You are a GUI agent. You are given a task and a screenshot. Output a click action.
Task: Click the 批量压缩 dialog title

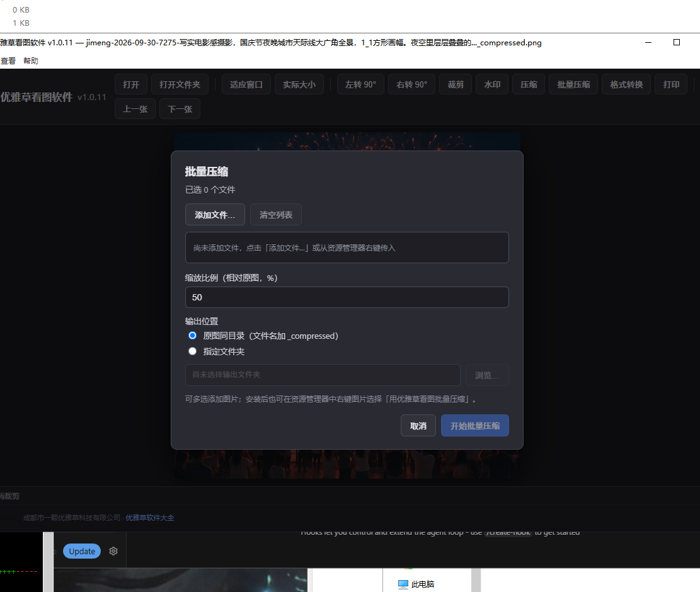pos(207,171)
